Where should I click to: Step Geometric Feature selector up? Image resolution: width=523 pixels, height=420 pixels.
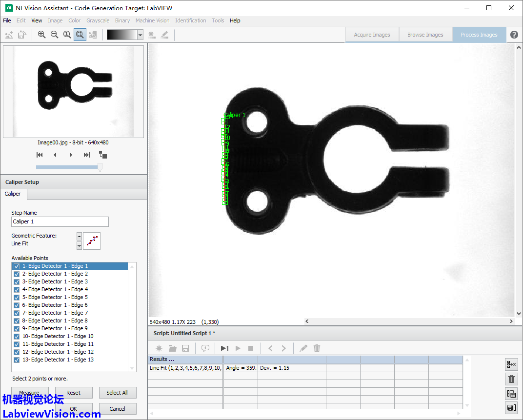[x=80, y=237]
